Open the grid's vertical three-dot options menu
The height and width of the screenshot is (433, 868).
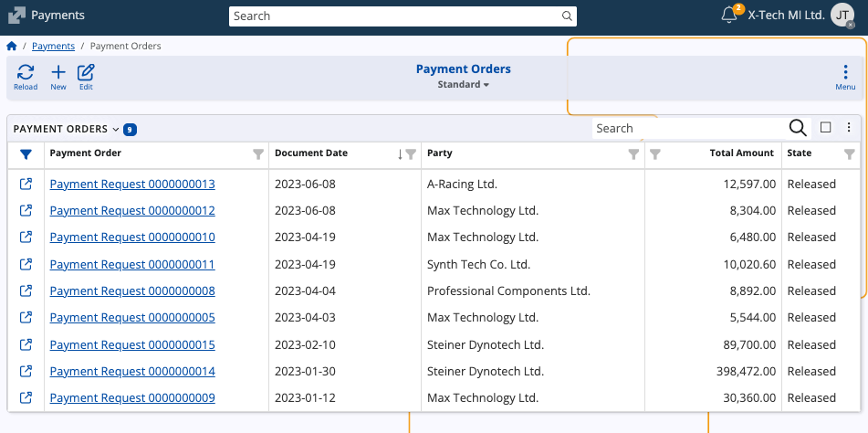pos(848,128)
